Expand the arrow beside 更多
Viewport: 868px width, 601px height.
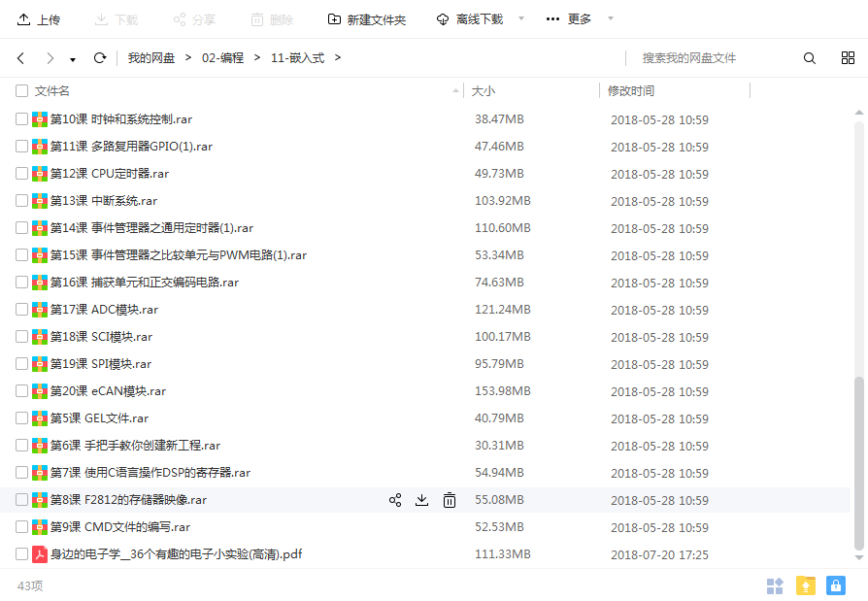tap(611, 18)
